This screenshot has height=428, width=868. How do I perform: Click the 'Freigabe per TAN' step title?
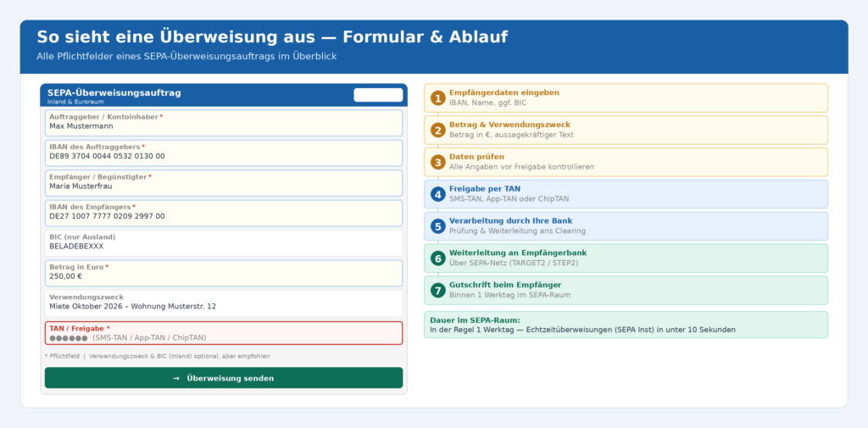[x=485, y=189]
